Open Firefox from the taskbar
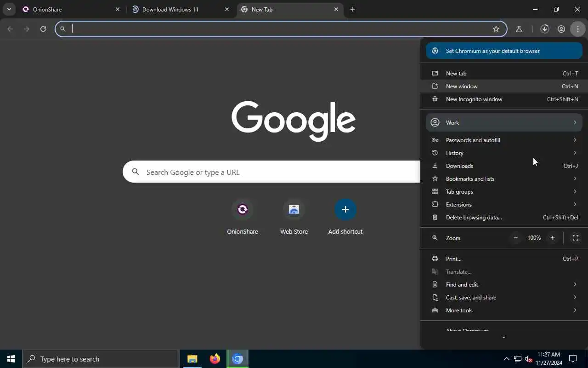 (215, 359)
